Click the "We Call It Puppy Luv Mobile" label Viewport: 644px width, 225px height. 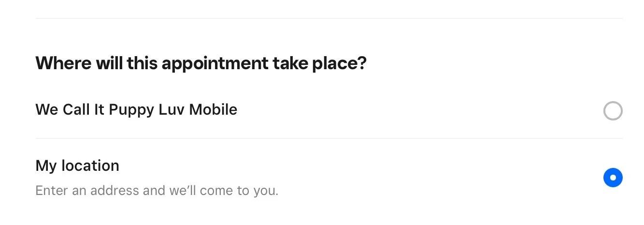[136, 110]
